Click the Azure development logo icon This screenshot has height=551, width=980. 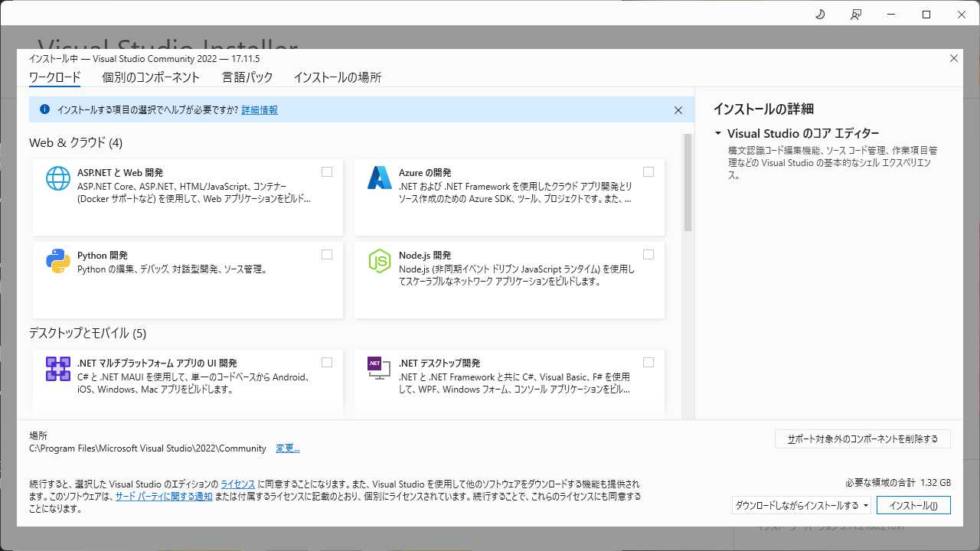tap(380, 178)
